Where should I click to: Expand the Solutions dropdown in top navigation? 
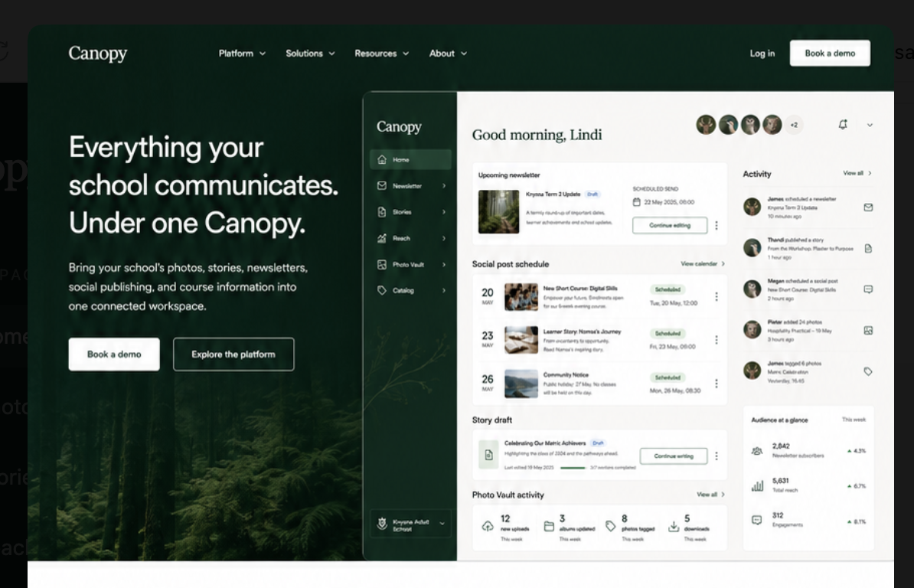click(x=310, y=54)
